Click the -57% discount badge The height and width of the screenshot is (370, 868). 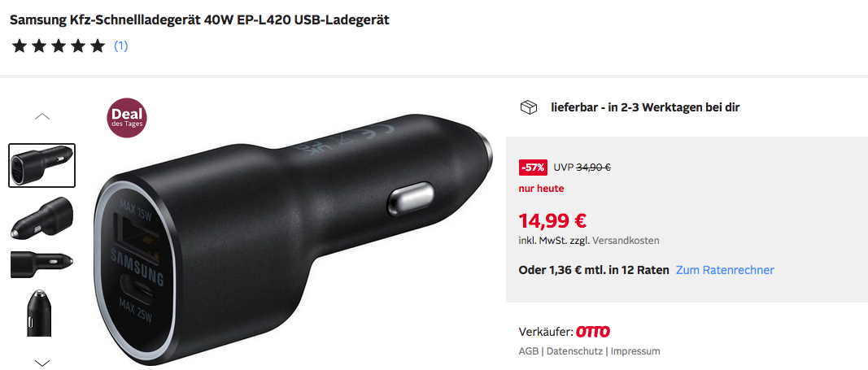[x=533, y=167]
